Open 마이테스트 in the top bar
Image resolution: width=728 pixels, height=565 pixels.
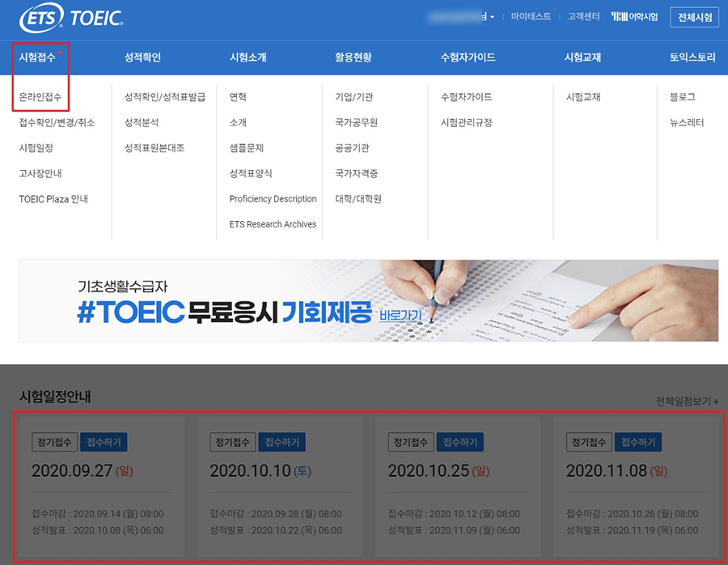pyautogui.click(x=531, y=17)
